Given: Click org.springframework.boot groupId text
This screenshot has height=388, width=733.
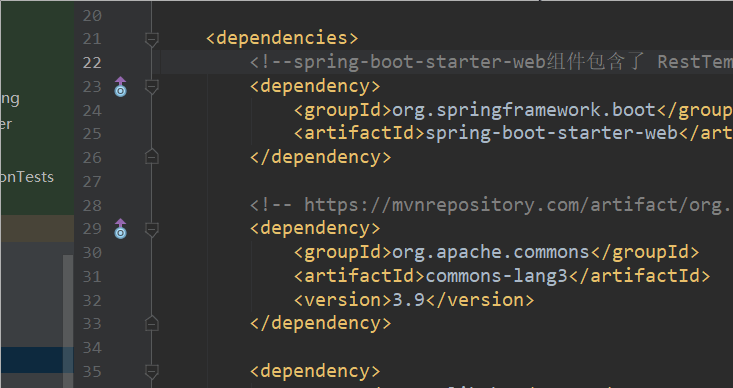Looking at the screenshot, I should point(524,110).
